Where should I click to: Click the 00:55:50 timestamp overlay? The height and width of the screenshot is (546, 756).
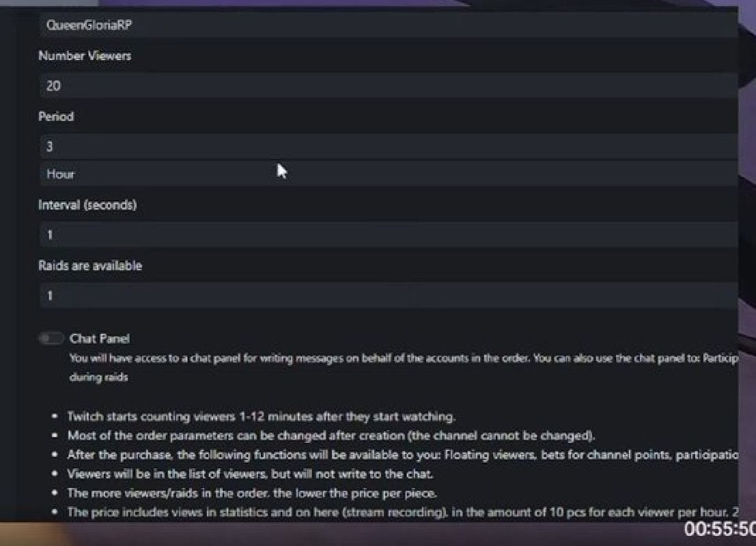pyautogui.click(x=720, y=529)
